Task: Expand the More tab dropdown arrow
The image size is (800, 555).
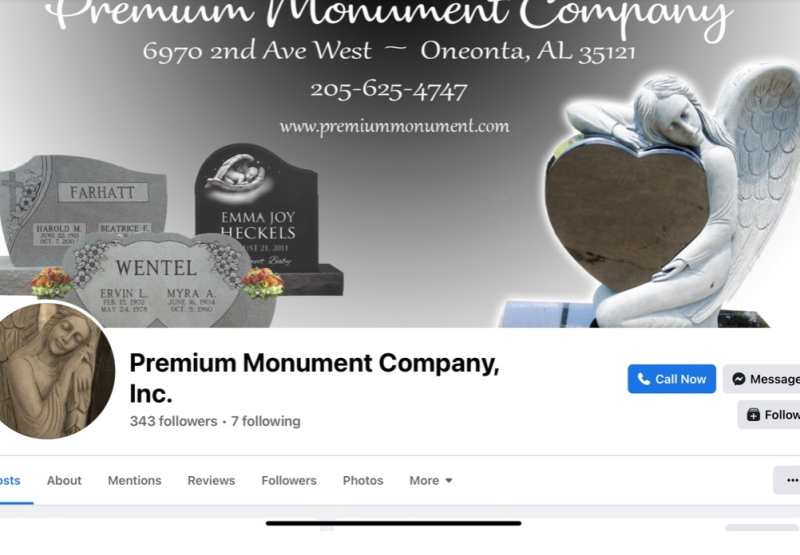Action: tap(448, 481)
